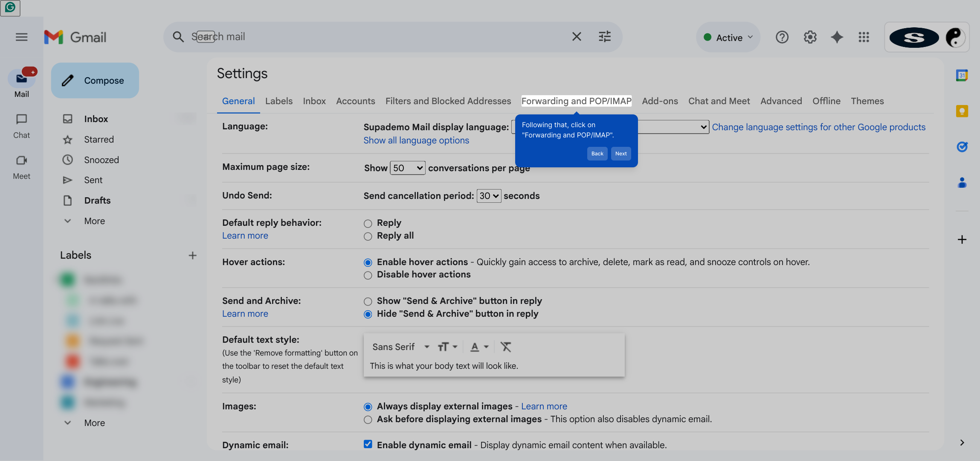
Task: Click in the Search mail field
Action: pyautogui.click(x=375, y=37)
